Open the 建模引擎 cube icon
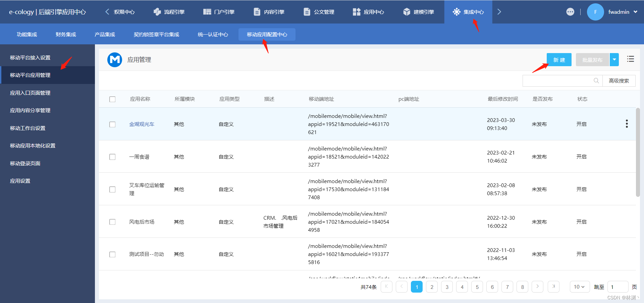The image size is (644, 303). click(x=407, y=12)
